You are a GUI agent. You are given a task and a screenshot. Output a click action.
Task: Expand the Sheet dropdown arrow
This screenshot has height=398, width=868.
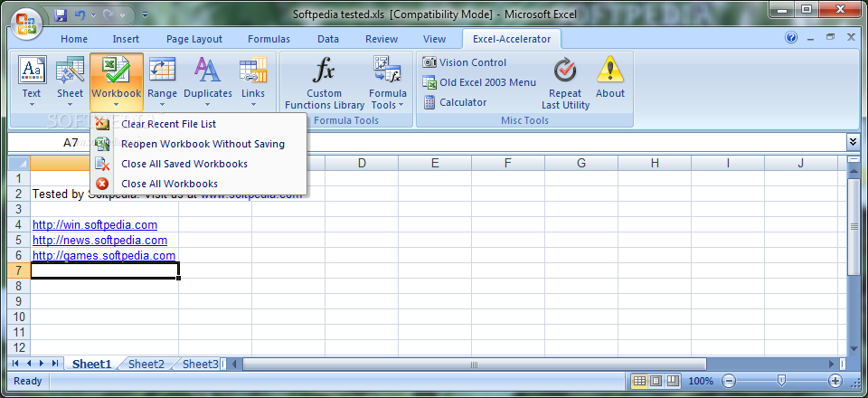coord(70,105)
